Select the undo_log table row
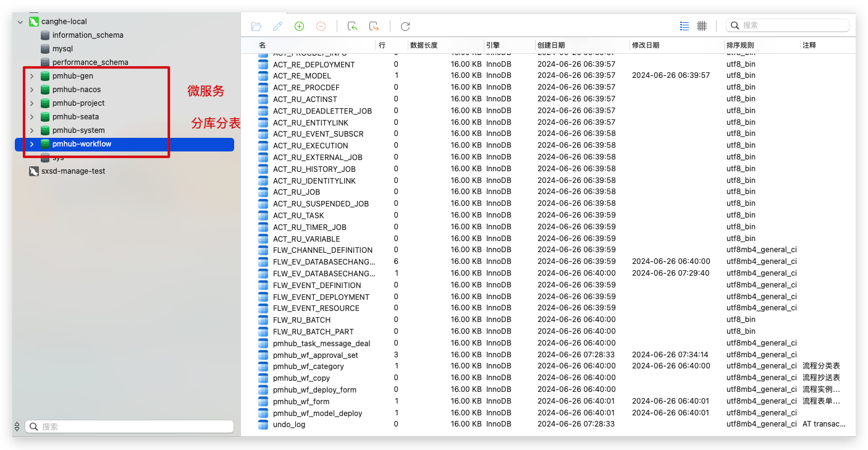 [x=289, y=424]
